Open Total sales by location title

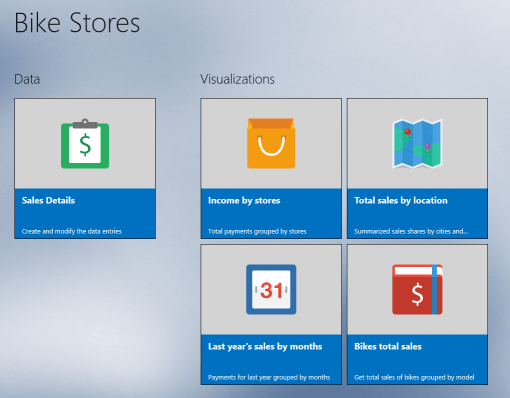click(x=401, y=201)
